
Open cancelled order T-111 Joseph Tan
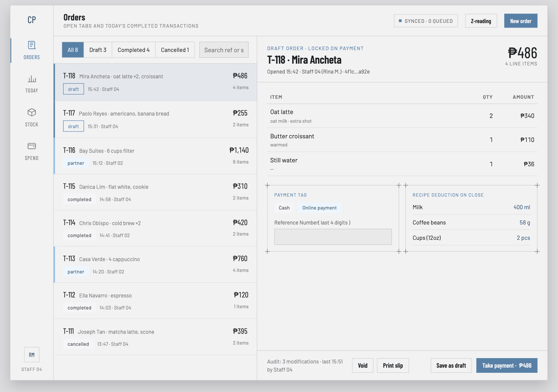click(156, 337)
